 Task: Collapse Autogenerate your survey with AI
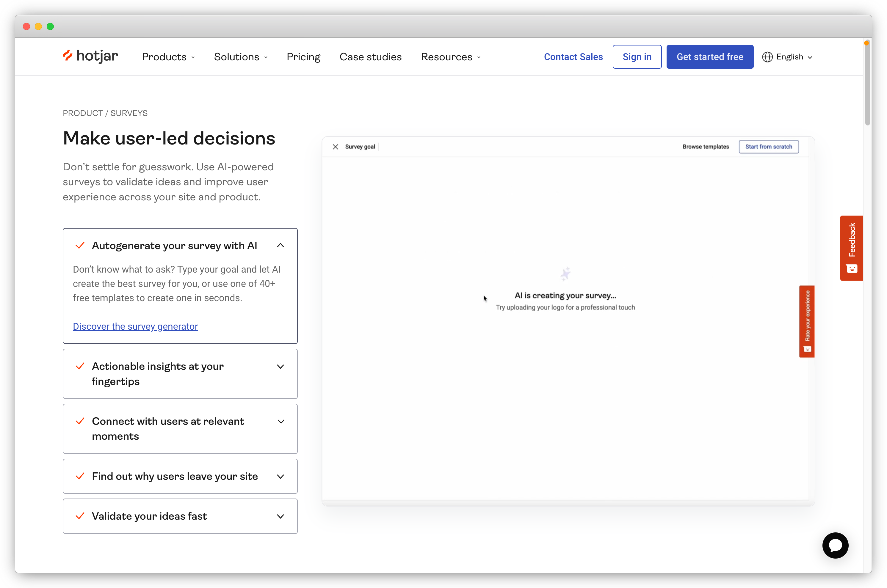coord(280,245)
